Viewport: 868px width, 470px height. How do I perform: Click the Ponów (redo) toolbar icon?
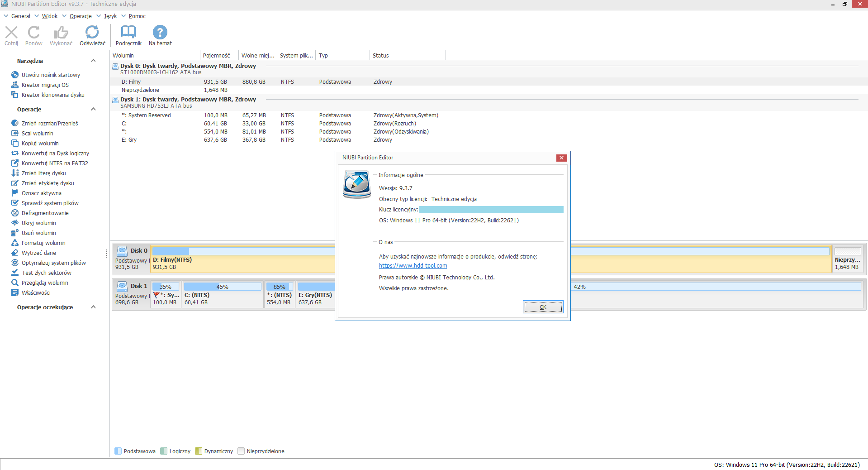(x=34, y=32)
